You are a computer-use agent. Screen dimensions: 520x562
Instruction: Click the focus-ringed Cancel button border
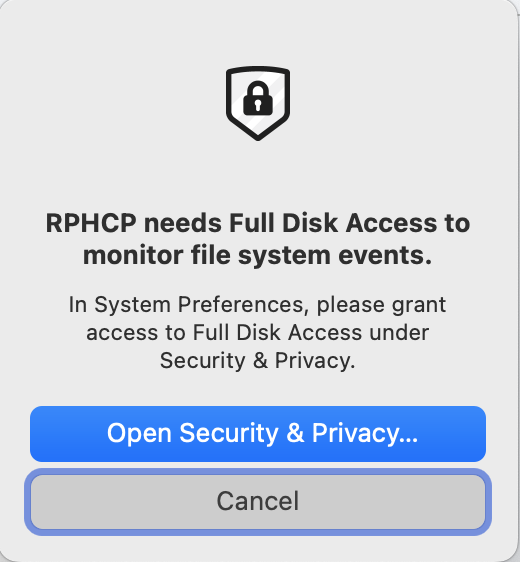coord(258,472)
